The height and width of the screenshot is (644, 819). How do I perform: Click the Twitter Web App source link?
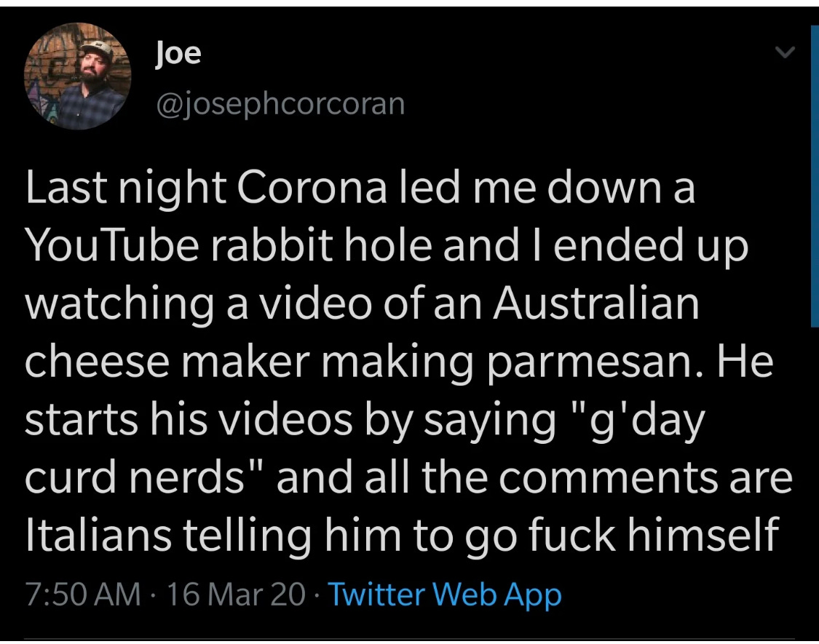pos(445,595)
